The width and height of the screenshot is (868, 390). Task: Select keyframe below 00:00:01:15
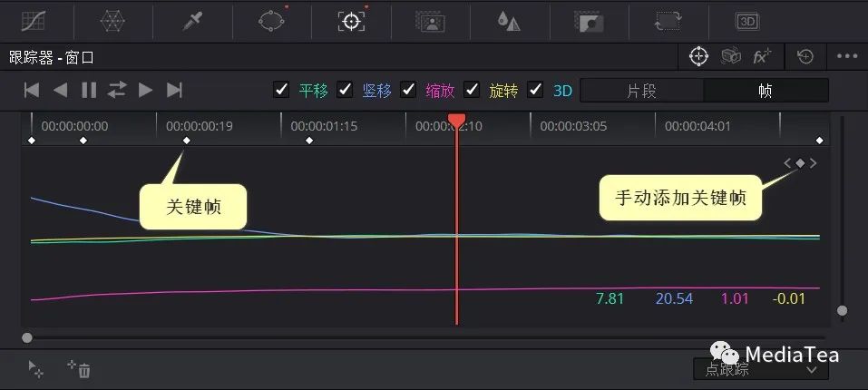coord(309,141)
